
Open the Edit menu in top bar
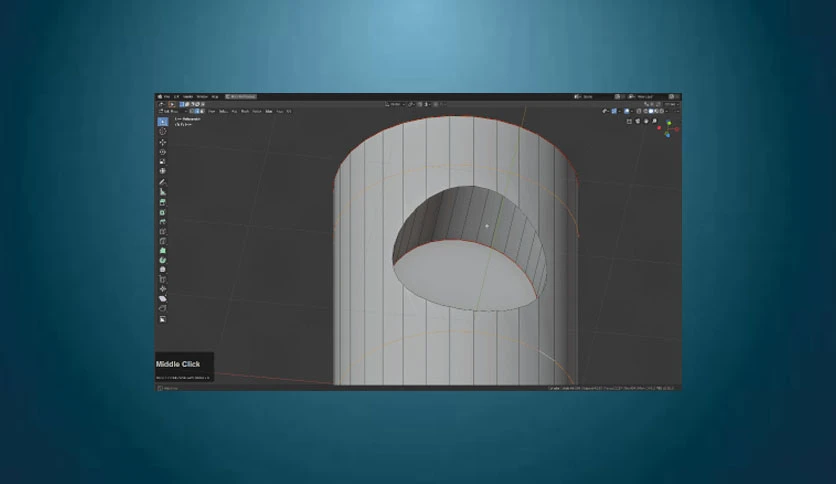coord(176,96)
